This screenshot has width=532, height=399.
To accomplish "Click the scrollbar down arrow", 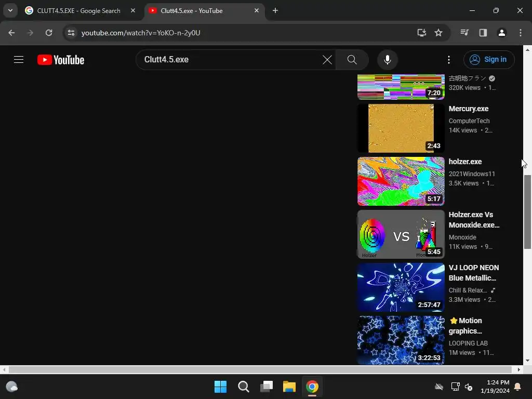I will (x=527, y=361).
